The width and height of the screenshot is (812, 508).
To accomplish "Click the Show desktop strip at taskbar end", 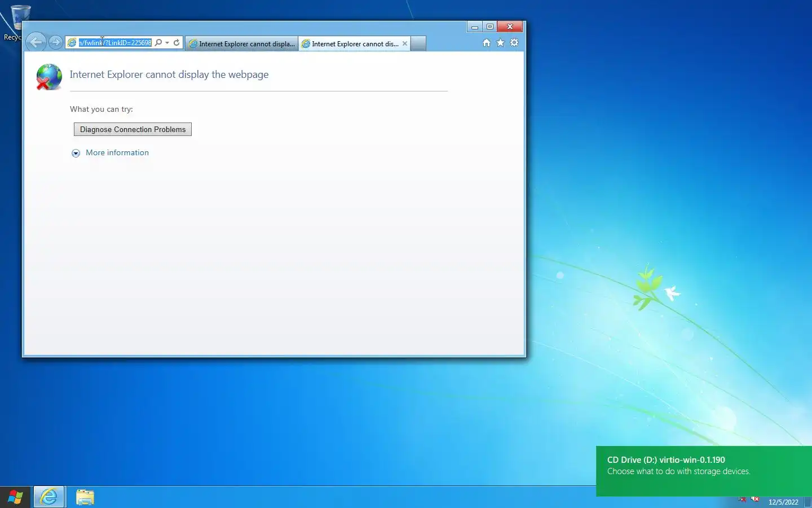I will tap(807, 502).
